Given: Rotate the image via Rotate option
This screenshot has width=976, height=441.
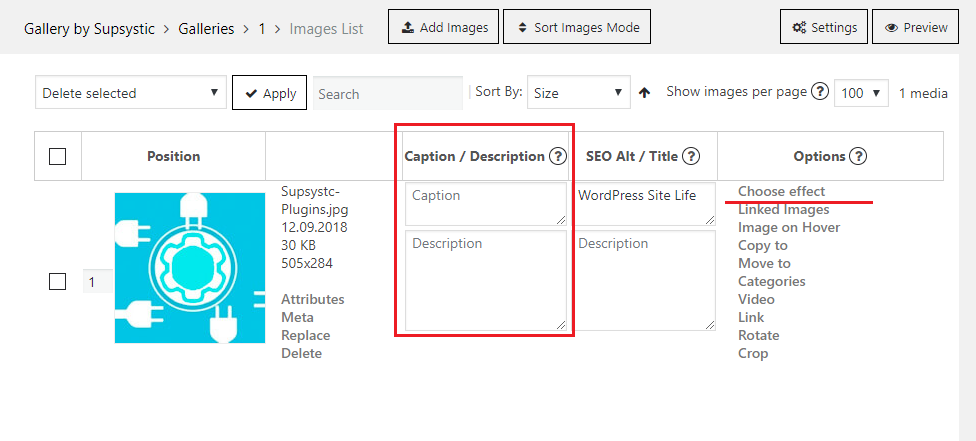Looking at the screenshot, I should click(759, 335).
